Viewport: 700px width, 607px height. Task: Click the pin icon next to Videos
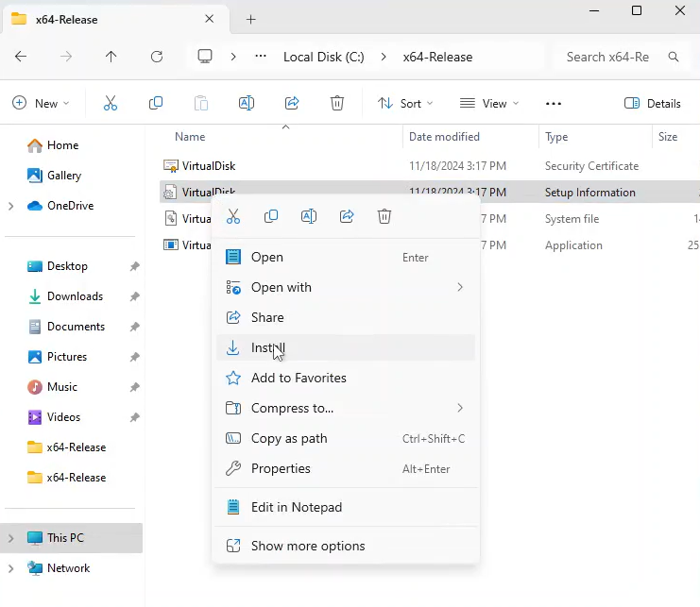(x=134, y=417)
